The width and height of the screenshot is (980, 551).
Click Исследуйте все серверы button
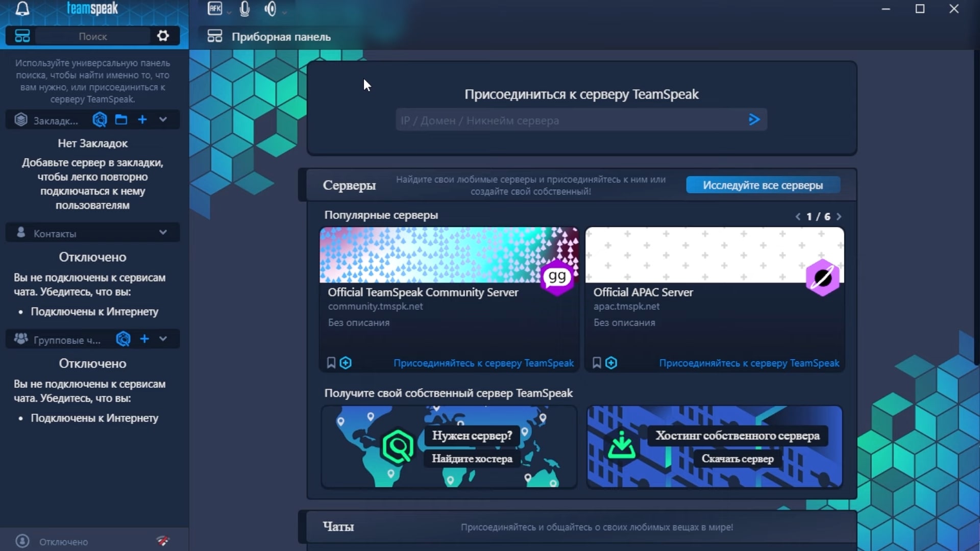point(763,185)
